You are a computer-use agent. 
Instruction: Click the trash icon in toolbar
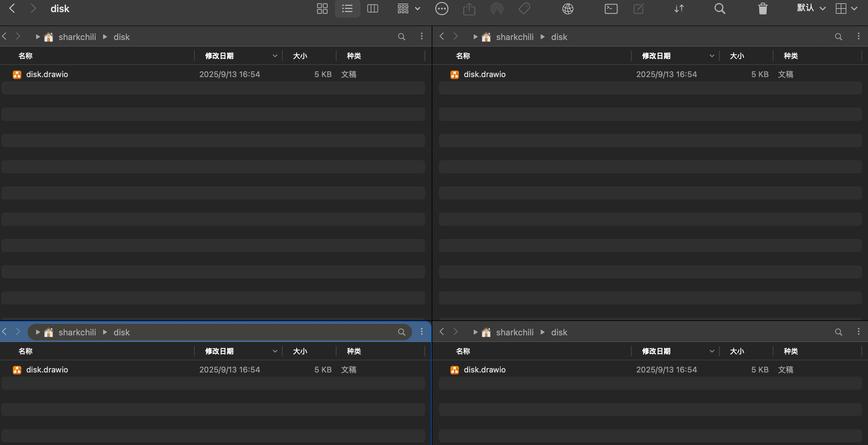click(763, 9)
